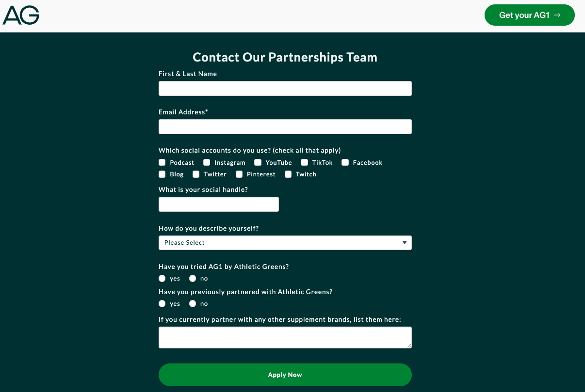Select no for previously partnered
585x392 pixels.
click(193, 303)
